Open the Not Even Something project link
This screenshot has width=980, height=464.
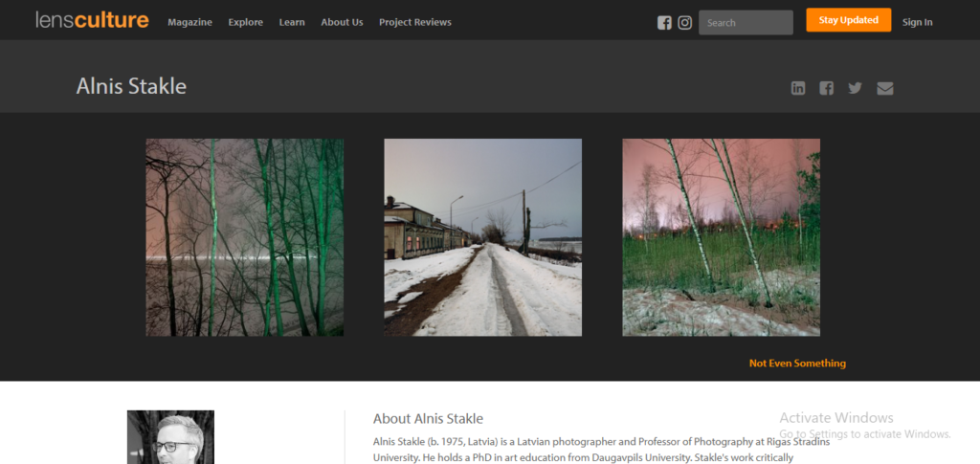click(x=796, y=364)
